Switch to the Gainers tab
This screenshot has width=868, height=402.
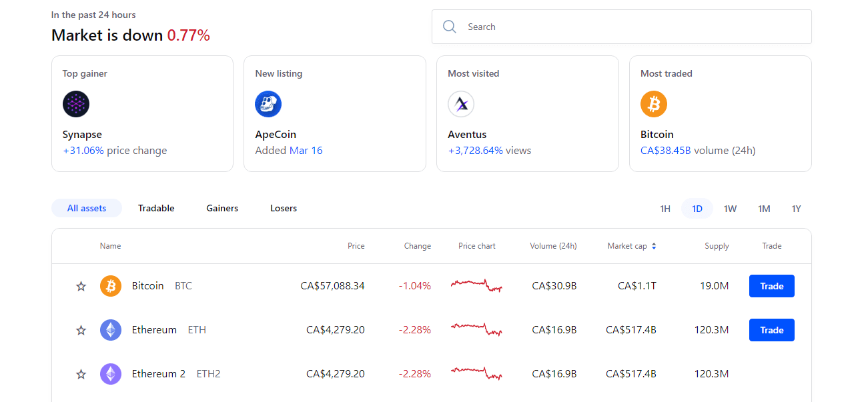point(222,208)
